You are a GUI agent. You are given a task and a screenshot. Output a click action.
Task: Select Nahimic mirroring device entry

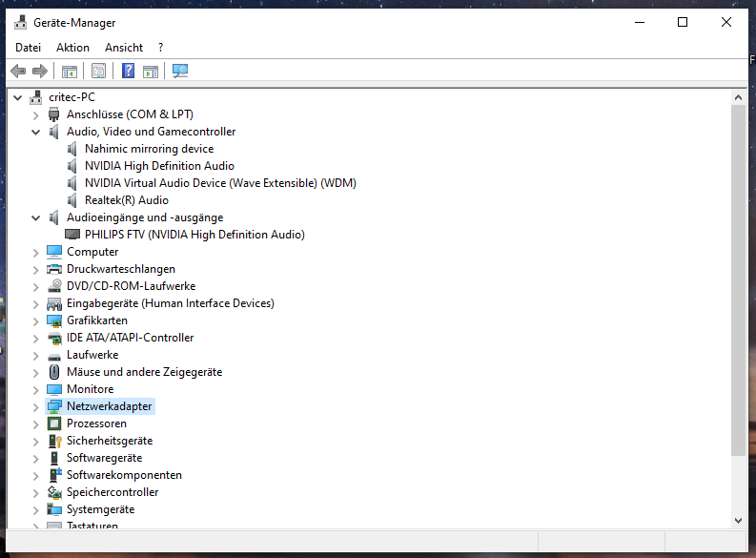pos(149,149)
